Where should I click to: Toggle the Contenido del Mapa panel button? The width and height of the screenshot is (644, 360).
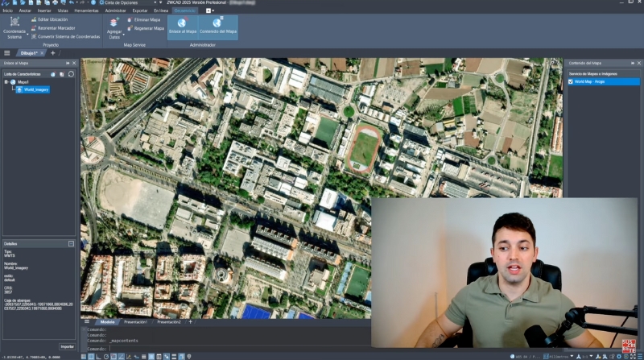[x=218, y=25]
